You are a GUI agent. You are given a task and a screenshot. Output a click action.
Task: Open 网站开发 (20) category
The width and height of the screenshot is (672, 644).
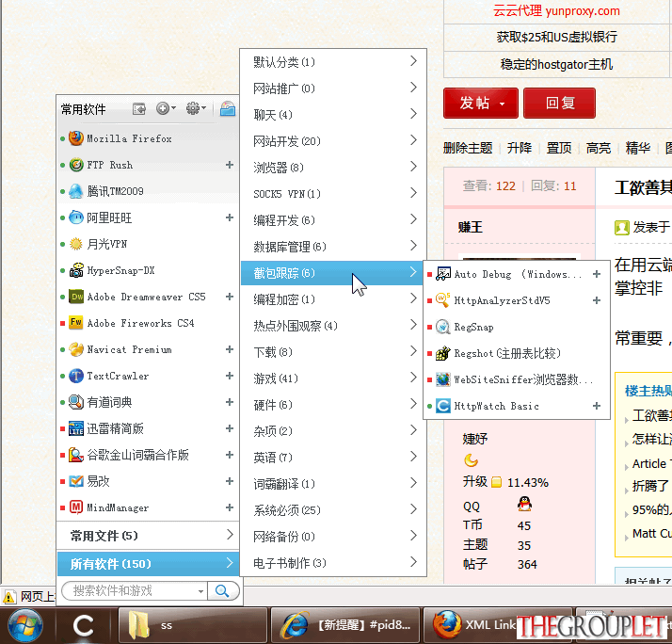point(333,141)
